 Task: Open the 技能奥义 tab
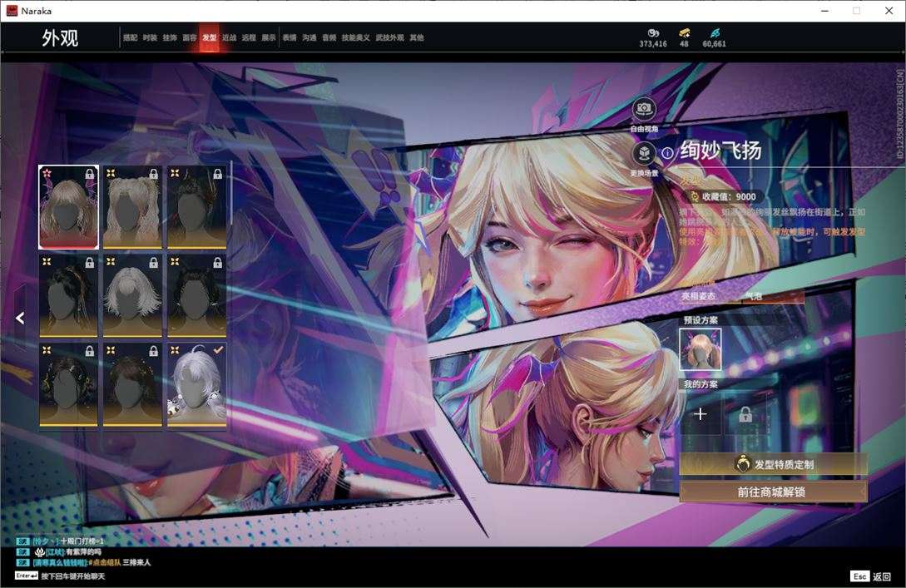[356, 37]
